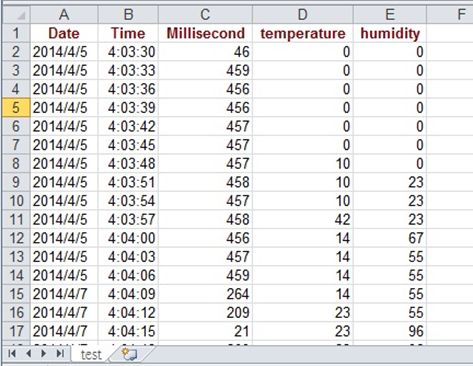
Task: Select temperature cell 42
Action: coord(303,219)
